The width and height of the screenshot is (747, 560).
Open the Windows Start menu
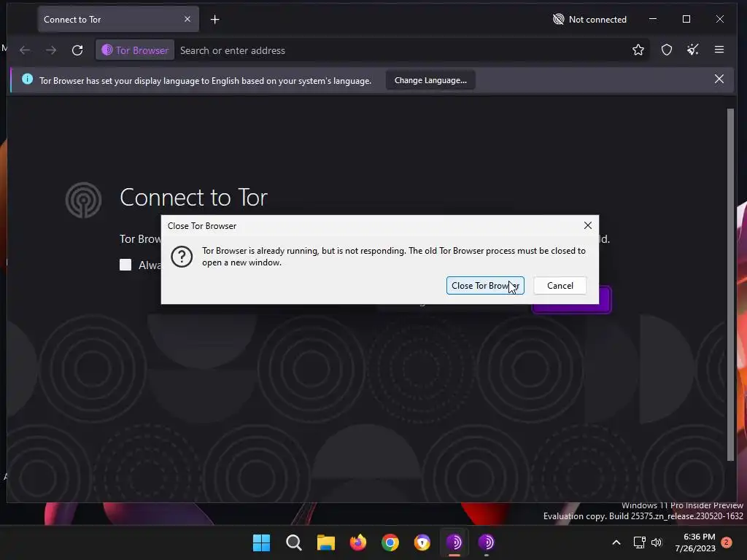click(x=262, y=542)
